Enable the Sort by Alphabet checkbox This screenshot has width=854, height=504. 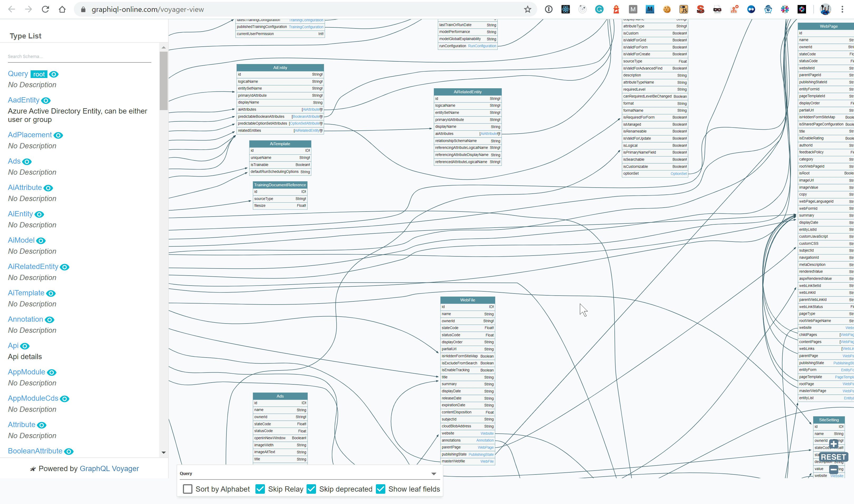point(187,489)
